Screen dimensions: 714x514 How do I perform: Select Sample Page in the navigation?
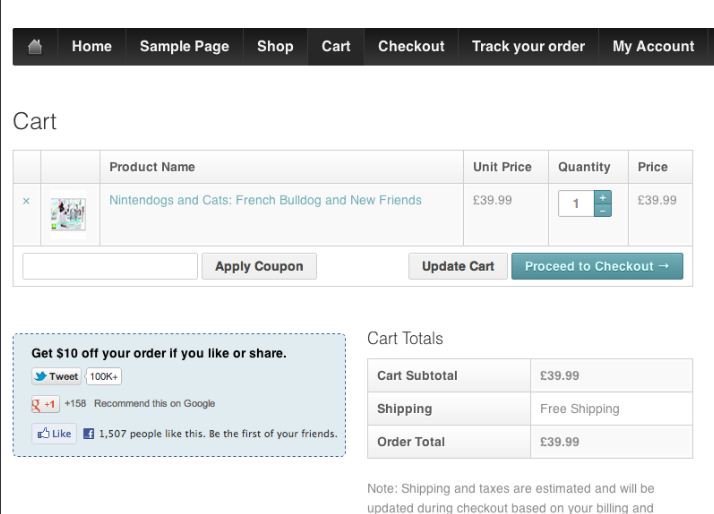pyautogui.click(x=184, y=46)
